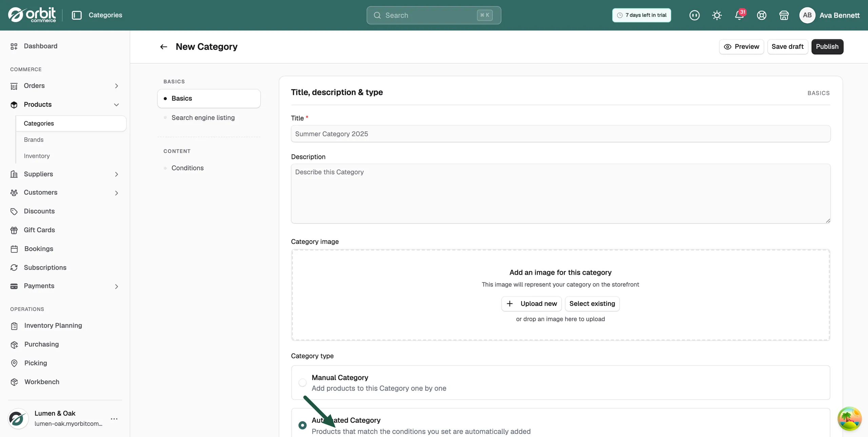
Task: Click the Ava Bennett username
Action: 840,15
